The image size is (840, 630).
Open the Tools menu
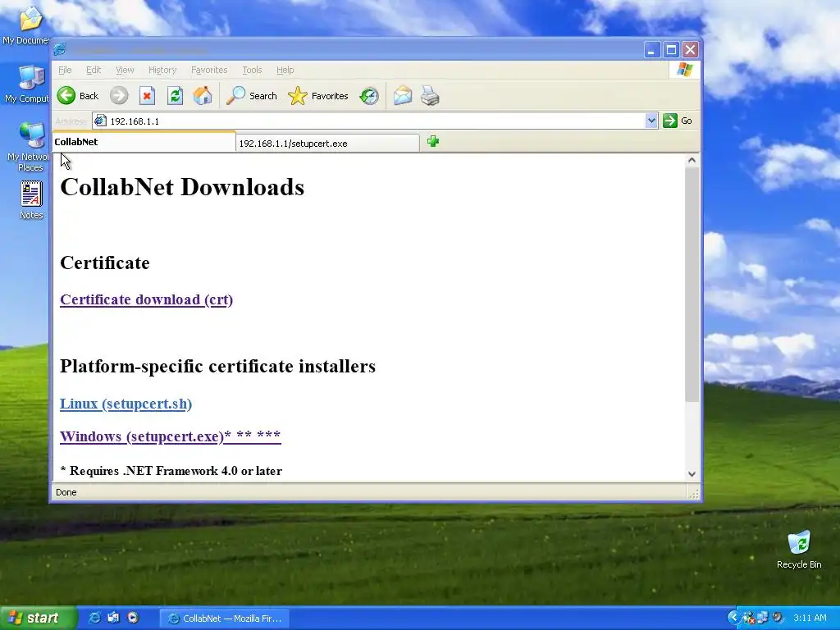click(x=252, y=70)
